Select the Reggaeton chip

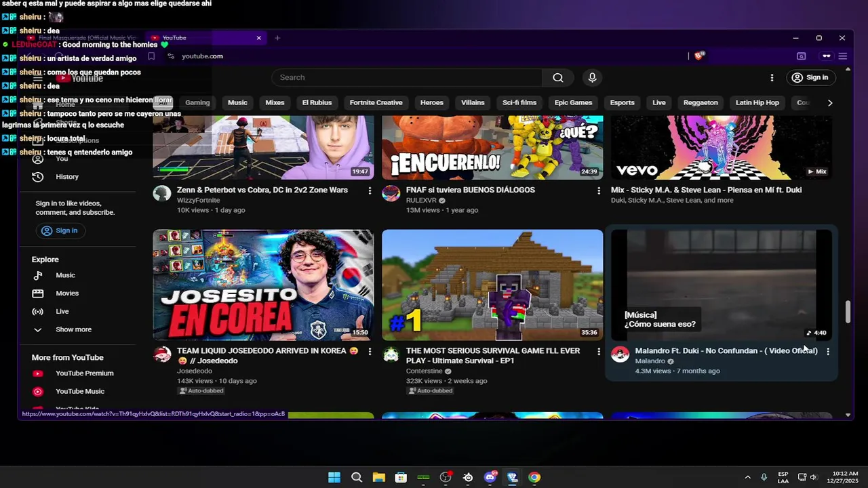(701, 103)
